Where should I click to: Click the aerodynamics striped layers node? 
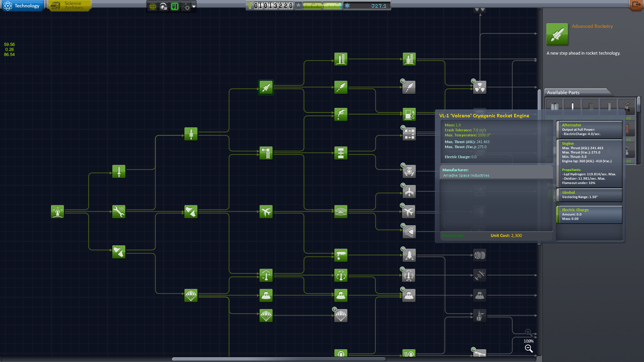(341, 212)
